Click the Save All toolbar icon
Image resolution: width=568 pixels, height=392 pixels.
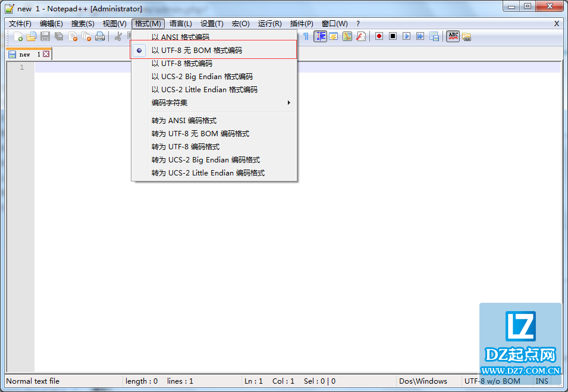[x=59, y=37]
